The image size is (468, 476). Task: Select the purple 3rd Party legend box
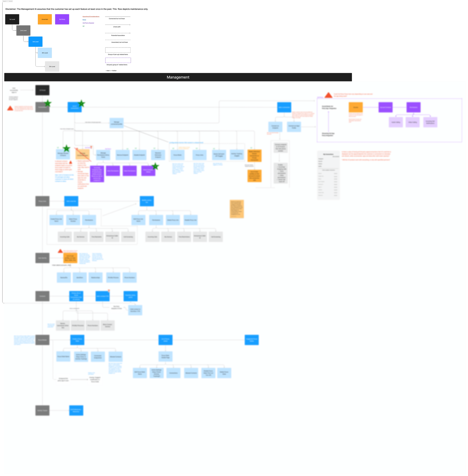click(x=62, y=19)
